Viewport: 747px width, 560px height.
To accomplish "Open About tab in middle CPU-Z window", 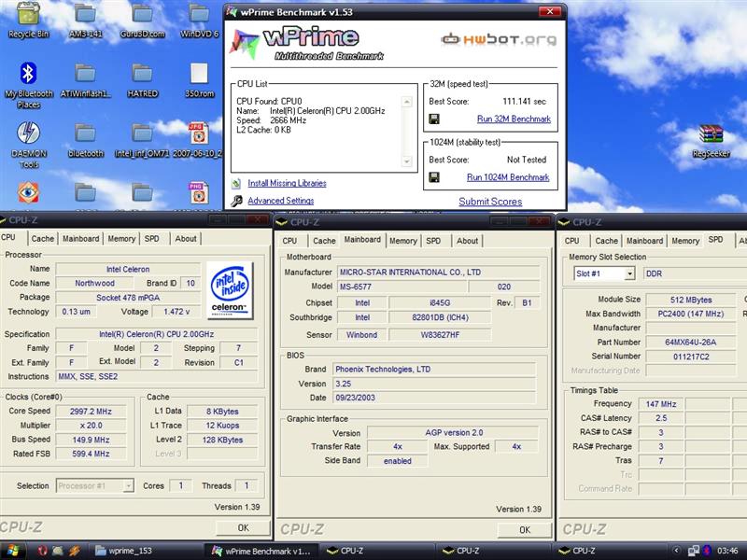I will point(467,241).
